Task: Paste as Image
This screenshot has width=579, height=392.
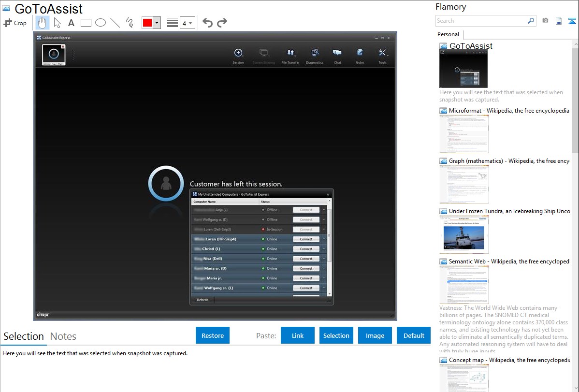Action: click(x=375, y=335)
